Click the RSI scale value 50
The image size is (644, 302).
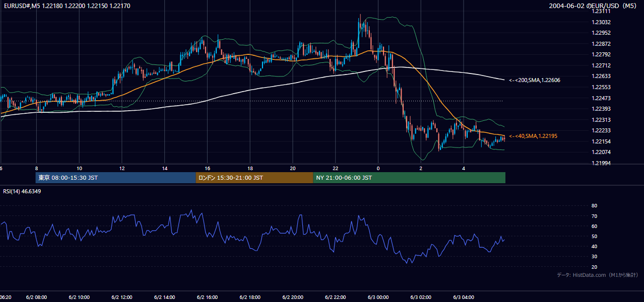coord(594,236)
